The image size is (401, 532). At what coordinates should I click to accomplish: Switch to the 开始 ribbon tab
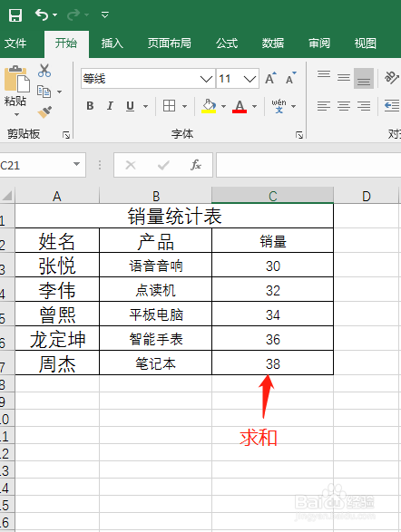(x=66, y=44)
